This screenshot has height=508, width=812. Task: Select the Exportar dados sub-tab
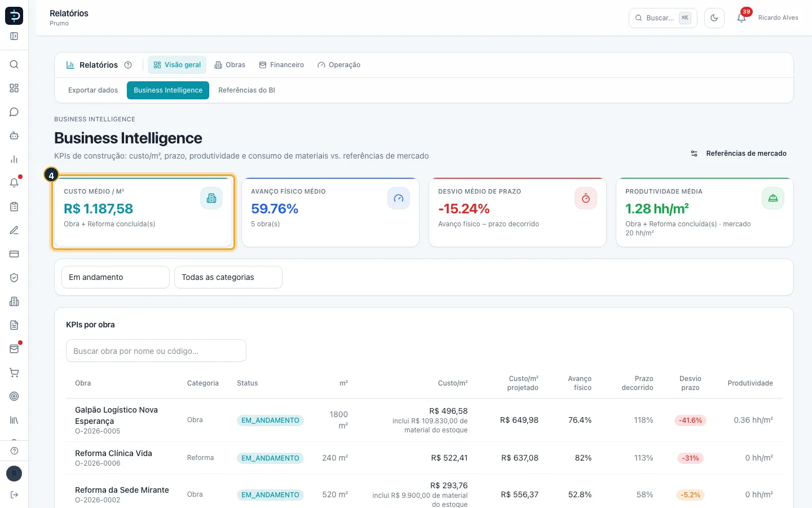click(93, 90)
